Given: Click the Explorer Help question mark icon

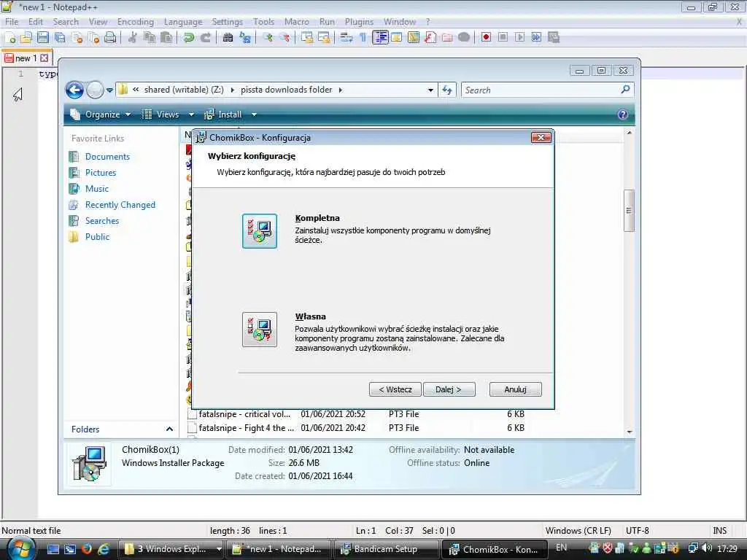Looking at the screenshot, I should 622,114.
